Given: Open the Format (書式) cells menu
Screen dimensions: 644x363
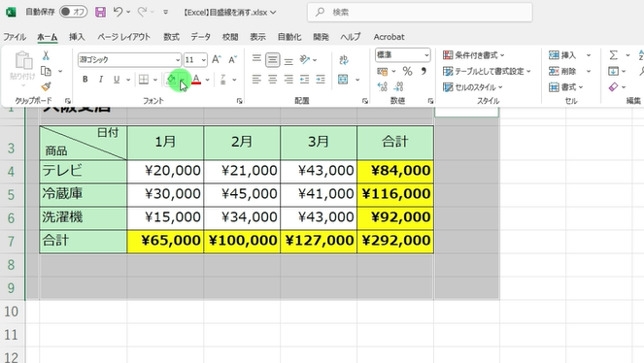Looking at the screenshot, I should click(x=566, y=87).
